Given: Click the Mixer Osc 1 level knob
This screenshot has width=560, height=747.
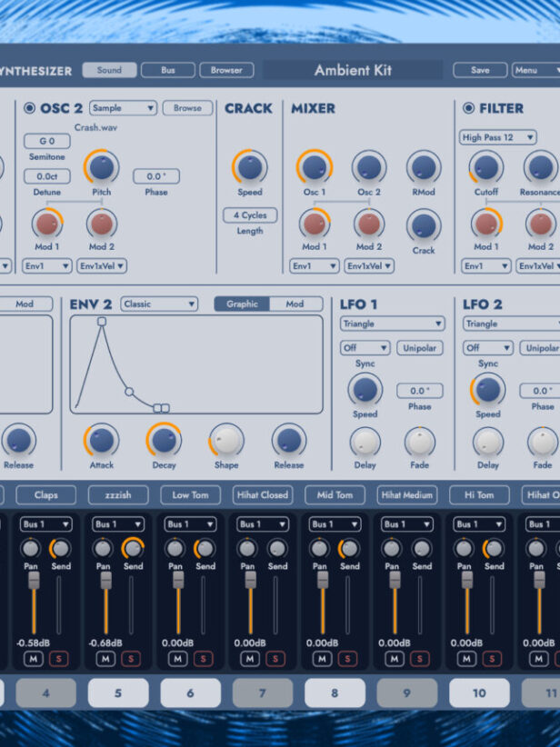Looking at the screenshot, I should [314, 167].
